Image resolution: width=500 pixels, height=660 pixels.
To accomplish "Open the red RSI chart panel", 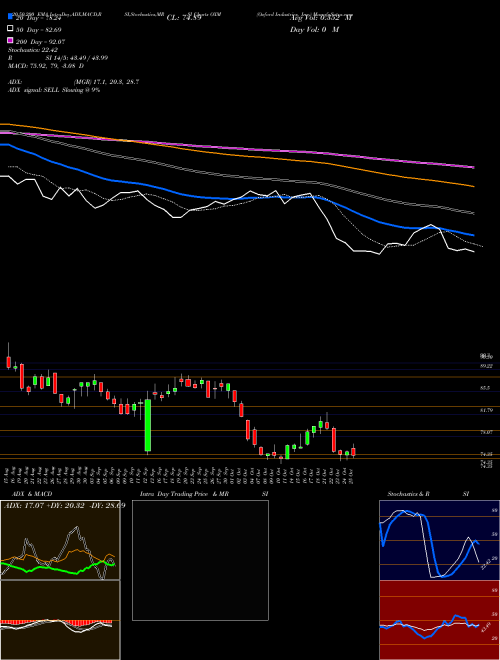I will click(x=439, y=620).
